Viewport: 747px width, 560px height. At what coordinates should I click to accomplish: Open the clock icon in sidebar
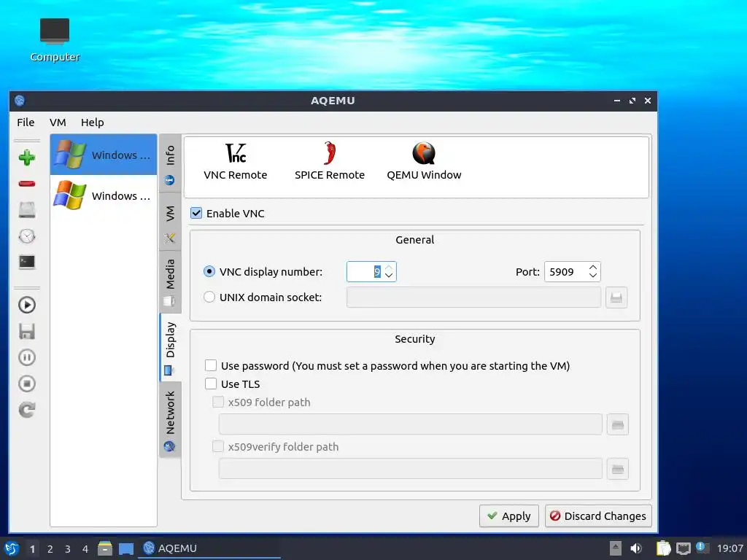click(x=27, y=236)
